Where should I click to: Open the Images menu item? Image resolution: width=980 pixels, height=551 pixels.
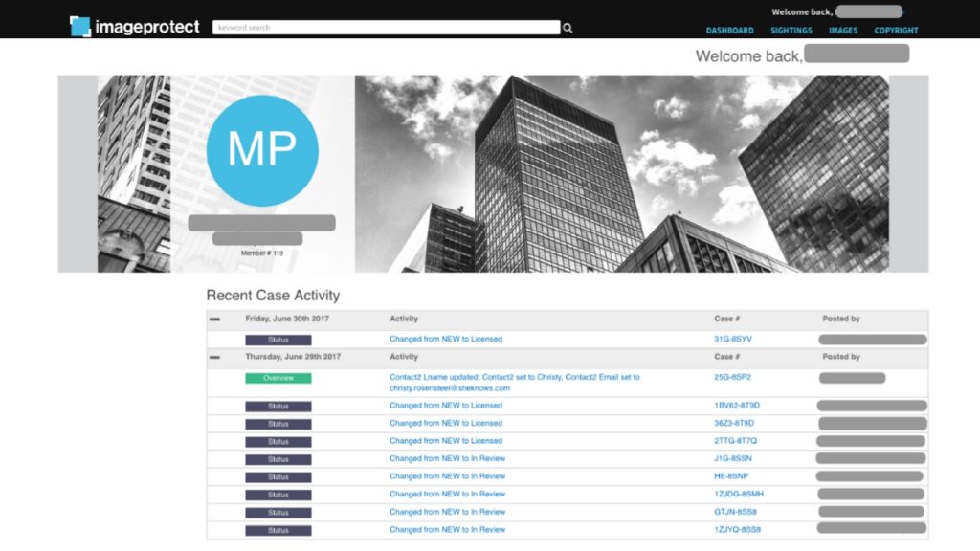tap(843, 31)
